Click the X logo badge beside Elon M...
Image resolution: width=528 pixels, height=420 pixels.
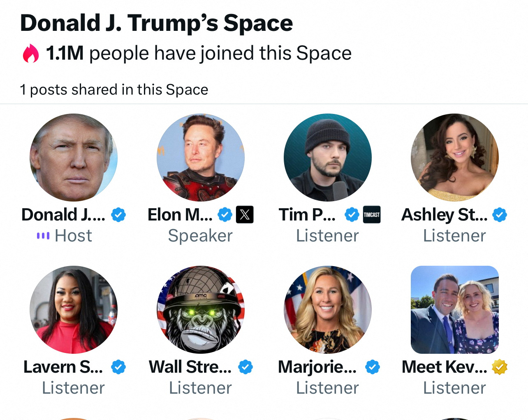point(245,215)
